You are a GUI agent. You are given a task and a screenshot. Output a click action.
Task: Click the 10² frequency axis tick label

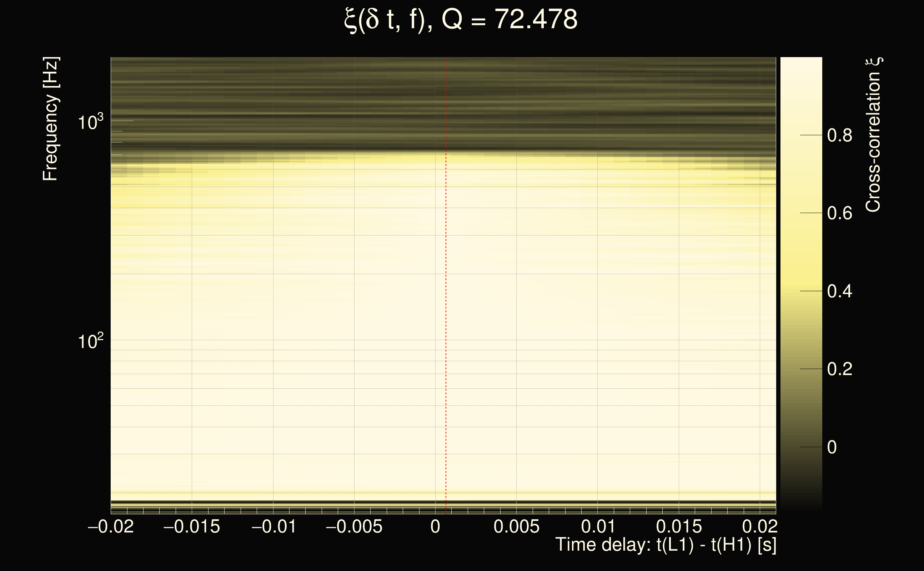tap(90, 341)
